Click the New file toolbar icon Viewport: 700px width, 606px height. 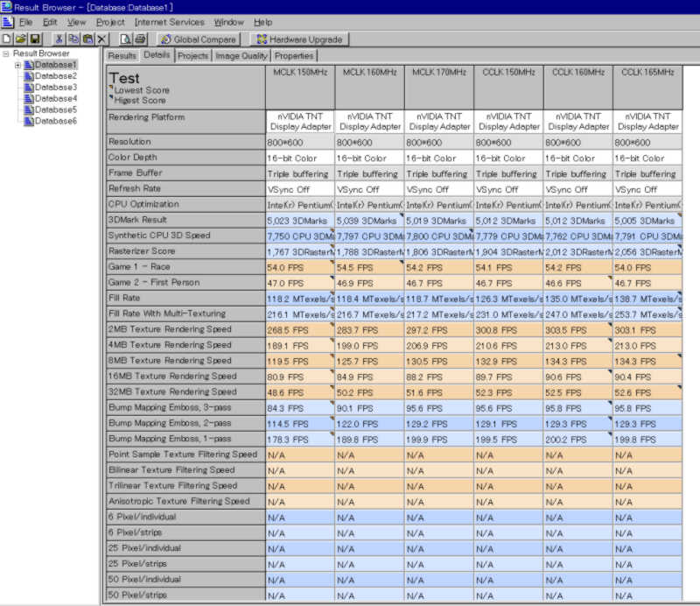[7, 39]
